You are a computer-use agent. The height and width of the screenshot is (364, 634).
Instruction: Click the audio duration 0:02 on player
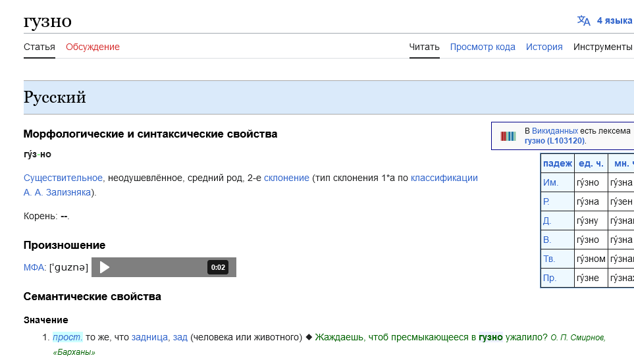click(x=218, y=267)
